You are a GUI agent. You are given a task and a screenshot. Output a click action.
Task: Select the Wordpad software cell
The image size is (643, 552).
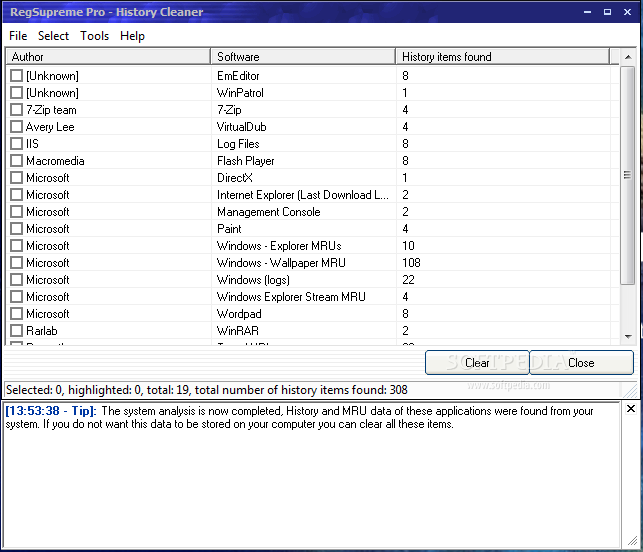coord(239,314)
